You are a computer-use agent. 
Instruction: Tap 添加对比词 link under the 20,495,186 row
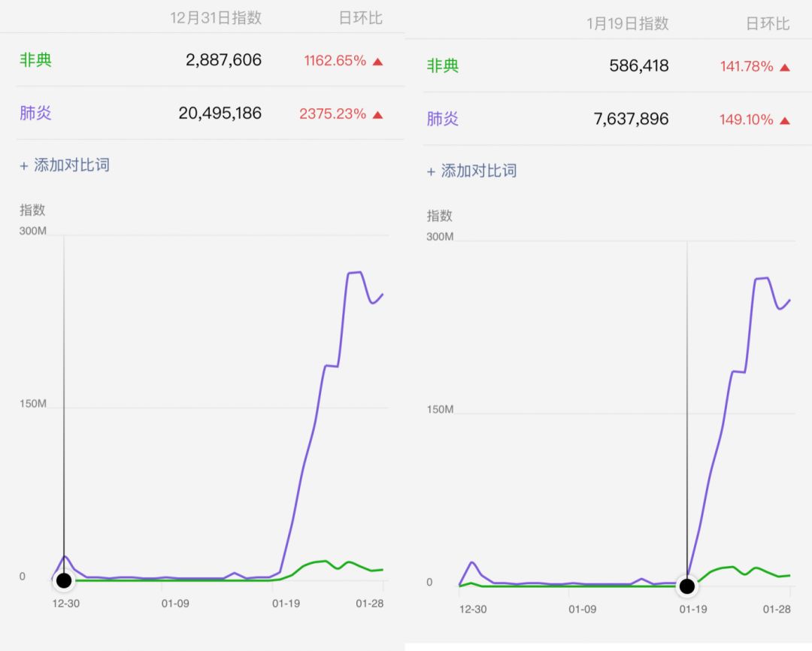pyautogui.click(x=65, y=165)
